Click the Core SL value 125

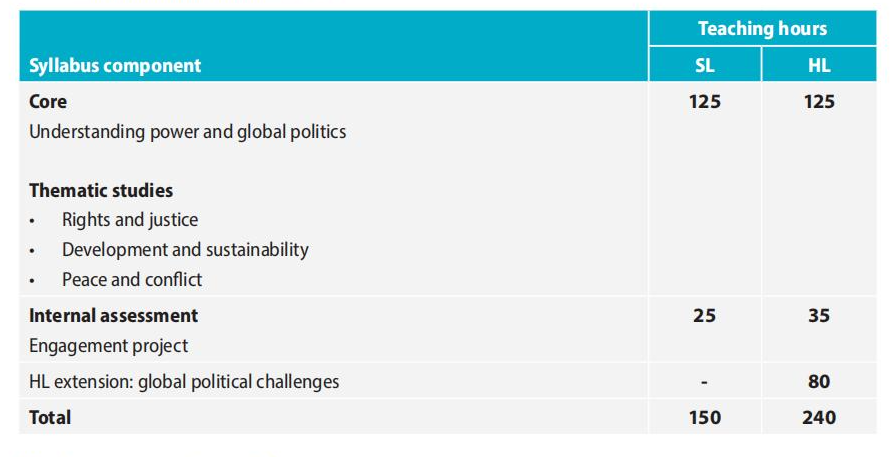coord(704,102)
